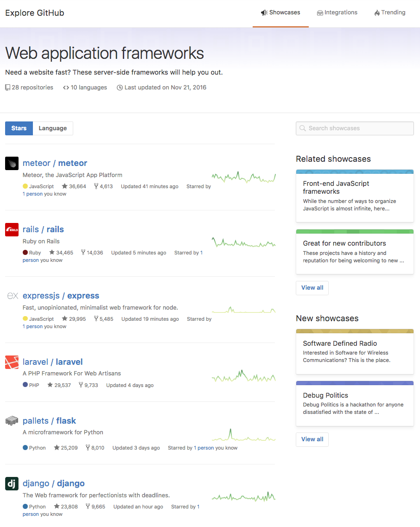This screenshot has width=420, height=527.
Task: Switch sorting to Language
Action: point(53,128)
